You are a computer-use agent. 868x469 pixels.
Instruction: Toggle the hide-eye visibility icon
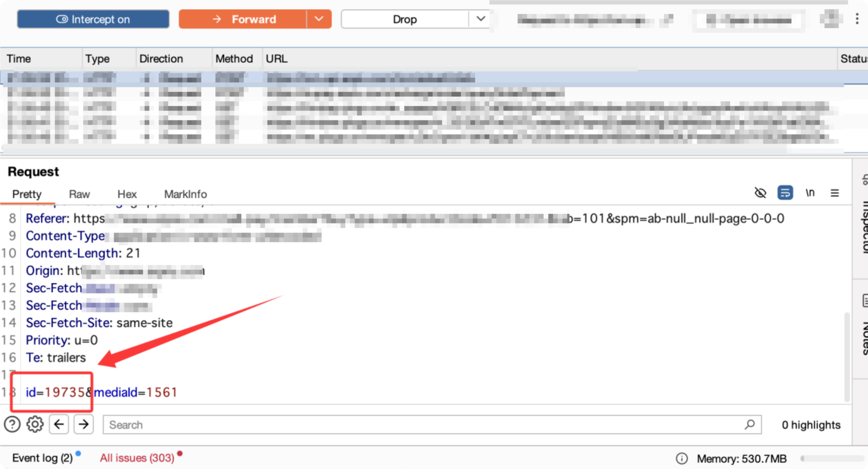(x=760, y=193)
